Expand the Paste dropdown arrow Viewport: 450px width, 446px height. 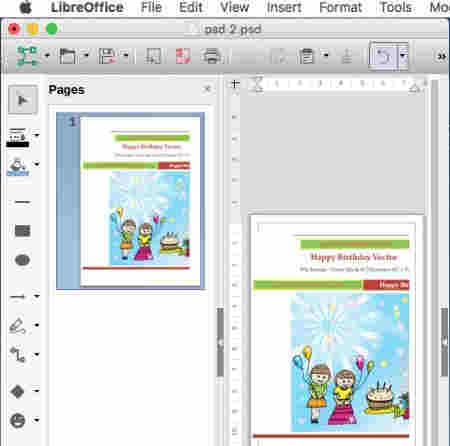[x=326, y=56]
